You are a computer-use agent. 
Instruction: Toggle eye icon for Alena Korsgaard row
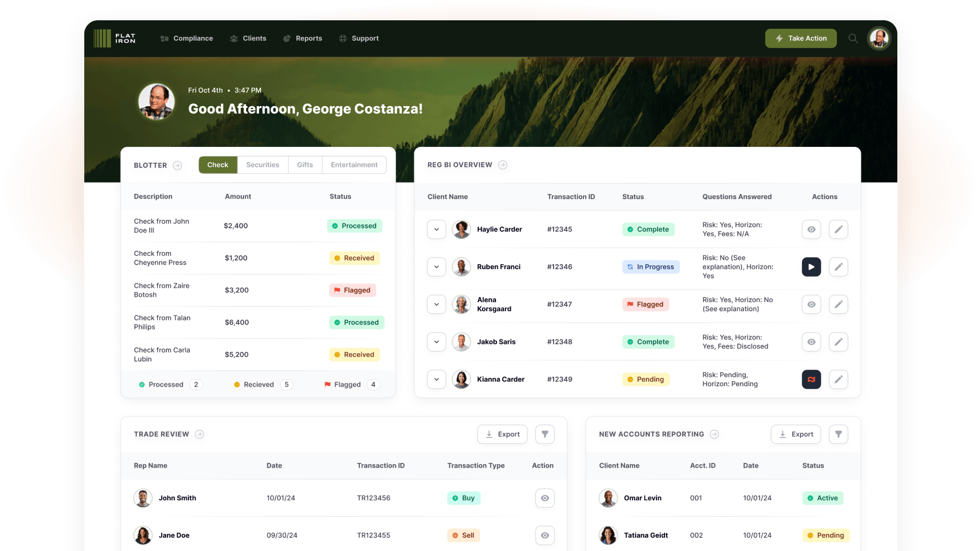(x=811, y=304)
